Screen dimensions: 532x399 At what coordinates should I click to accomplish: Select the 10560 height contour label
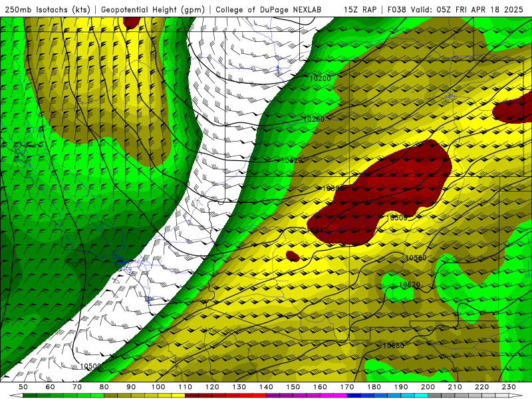pos(416,258)
